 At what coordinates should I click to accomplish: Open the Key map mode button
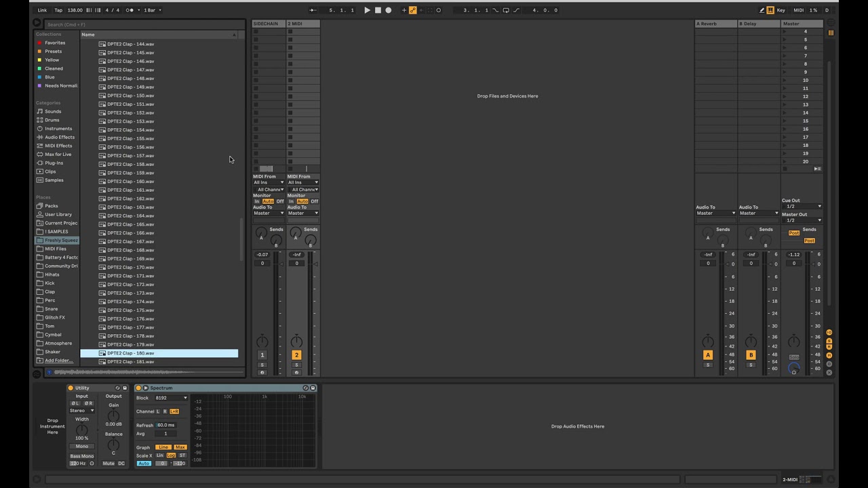click(781, 10)
